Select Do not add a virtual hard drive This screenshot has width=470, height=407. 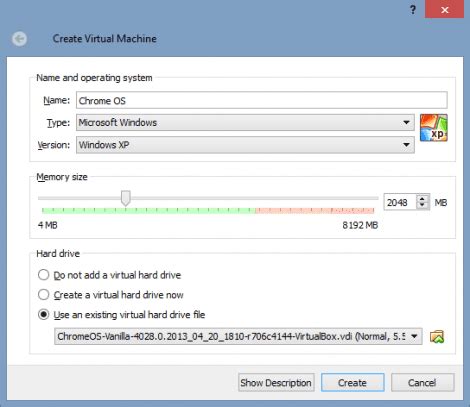click(x=109, y=275)
